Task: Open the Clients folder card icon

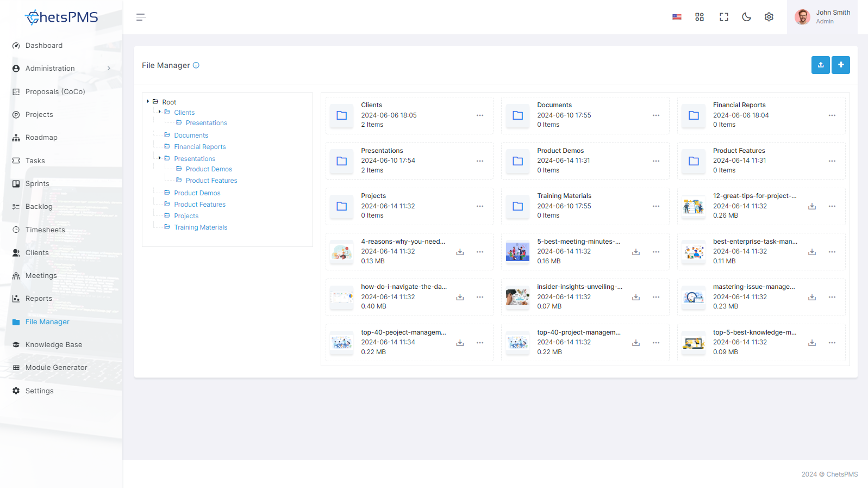Action: point(342,115)
